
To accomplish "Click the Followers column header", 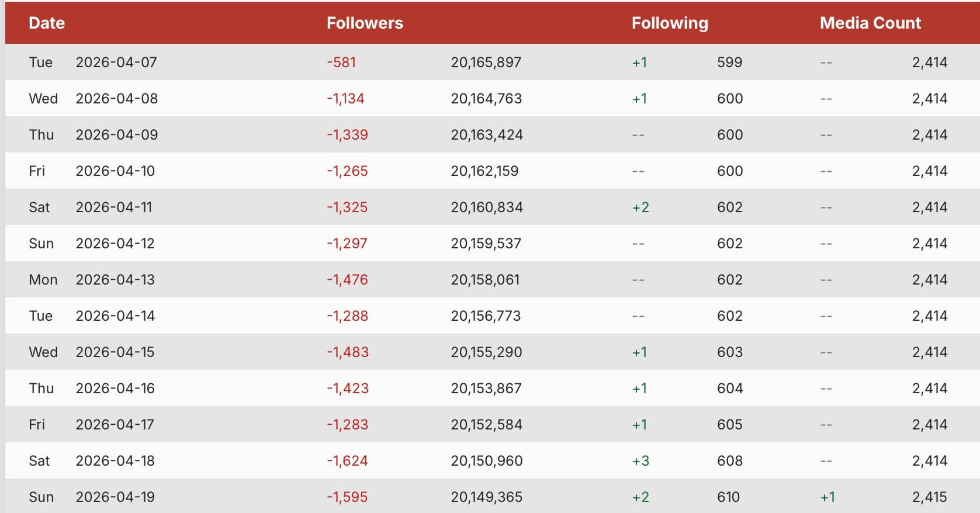I will click(365, 23).
